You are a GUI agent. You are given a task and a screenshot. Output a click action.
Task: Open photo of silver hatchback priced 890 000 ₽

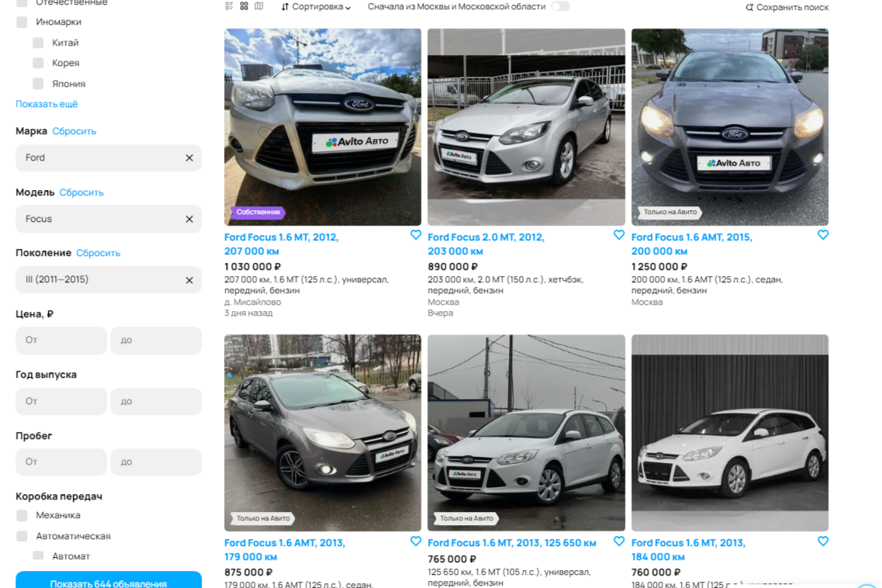pos(527,127)
